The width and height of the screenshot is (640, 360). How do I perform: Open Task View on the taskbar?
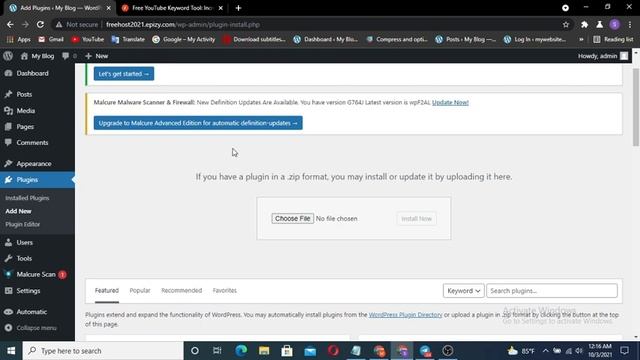217,351
